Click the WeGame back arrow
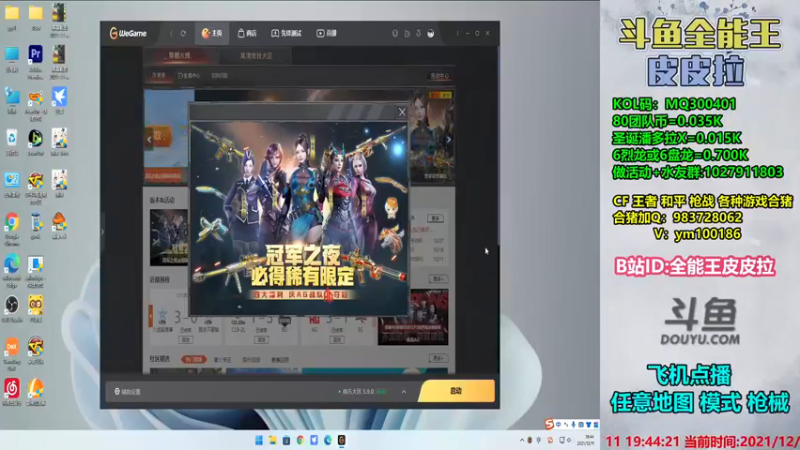Image resolution: width=800 pixels, height=450 pixels. tap(171, 33)
